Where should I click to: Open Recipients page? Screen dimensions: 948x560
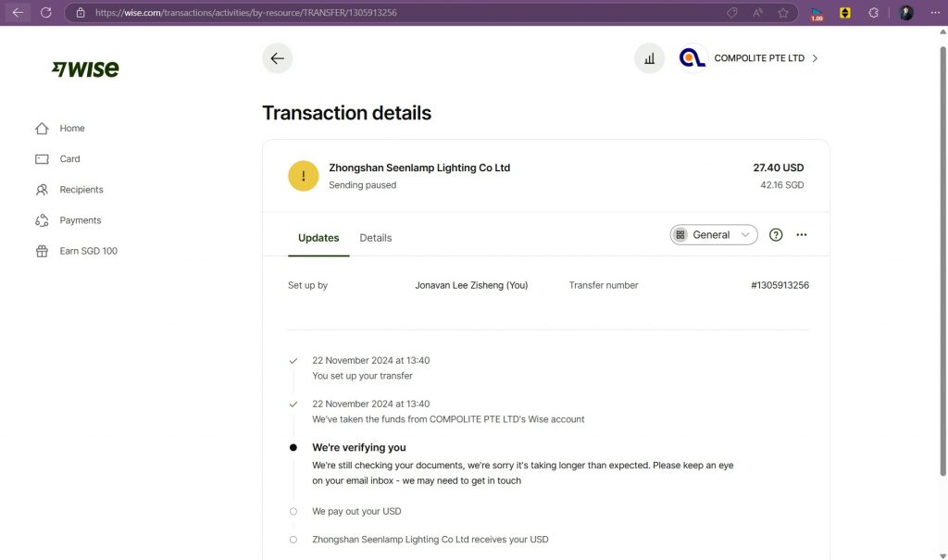(x=81, y=190)
